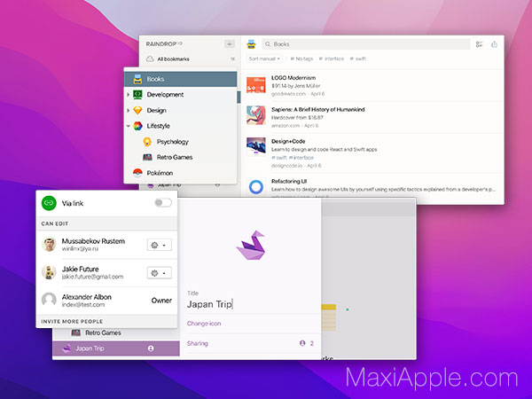Viewport: 532px width, 399px height.
Task: Open the Refactoring UI bookmark title
Action: click(289, 182)
